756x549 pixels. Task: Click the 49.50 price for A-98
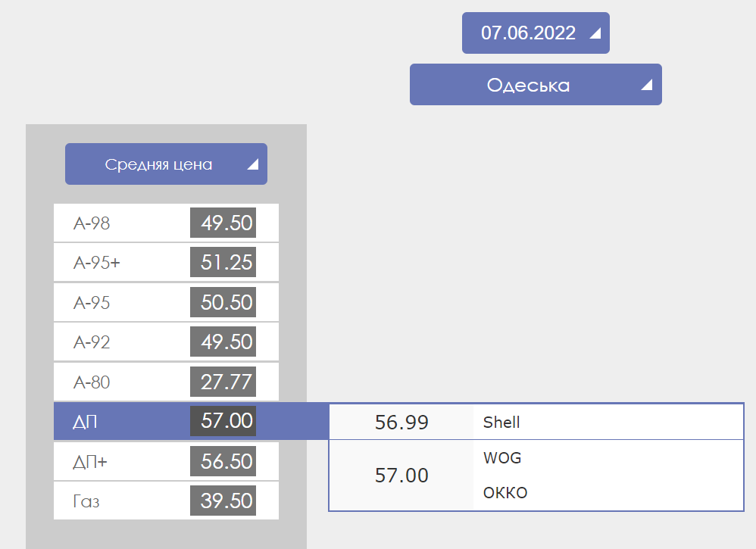[226, 223]
